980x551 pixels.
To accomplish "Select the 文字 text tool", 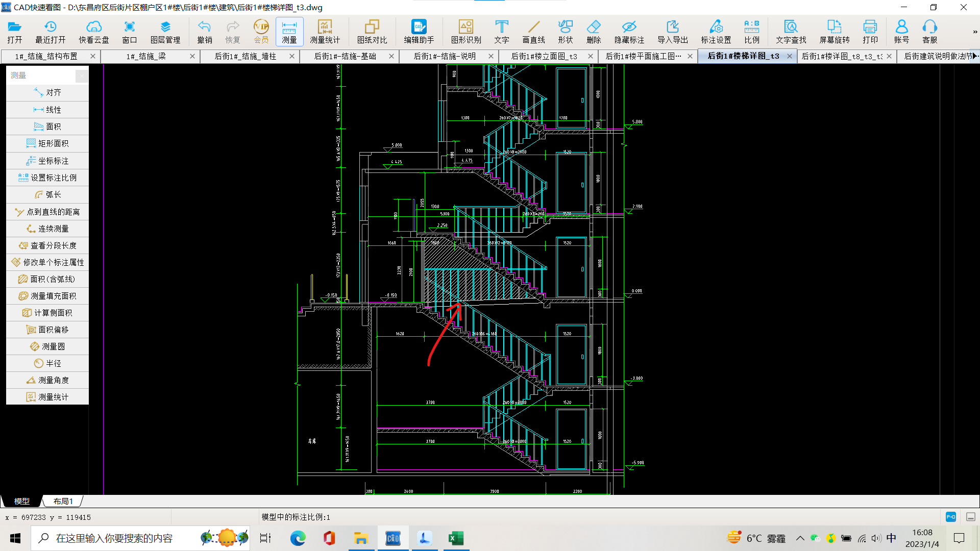I will click(502, 32).
